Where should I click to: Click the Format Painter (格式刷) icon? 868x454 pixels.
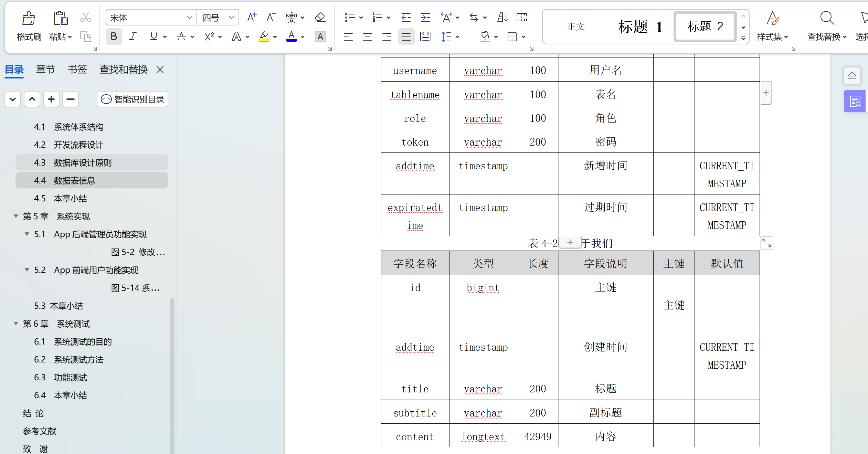(x=29, y=18)
